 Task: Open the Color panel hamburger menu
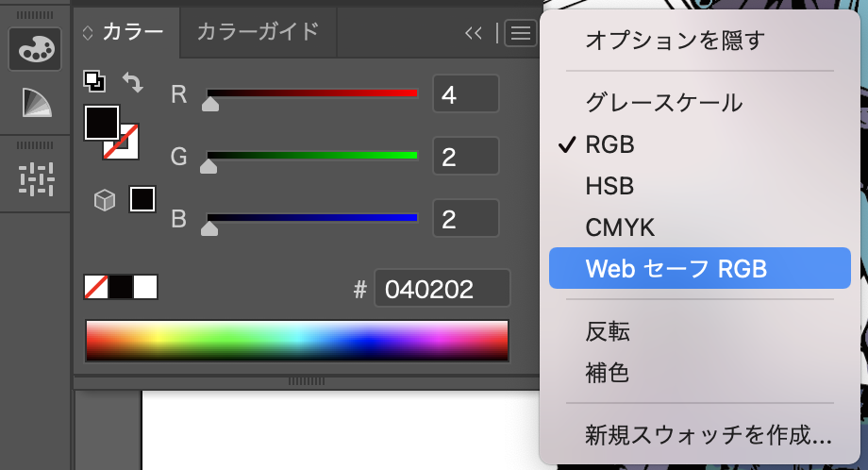tap(520, 33)
